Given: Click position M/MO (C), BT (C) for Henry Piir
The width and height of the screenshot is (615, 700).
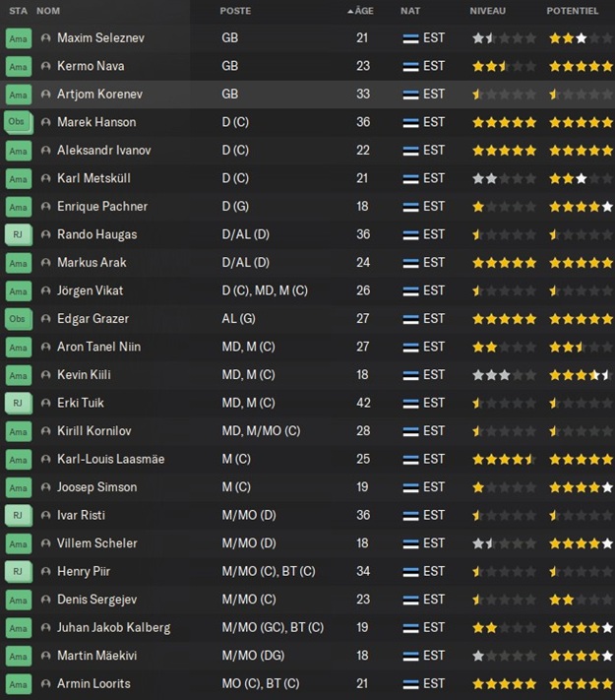Looking at the screenshot, I should tap(269, 571).
